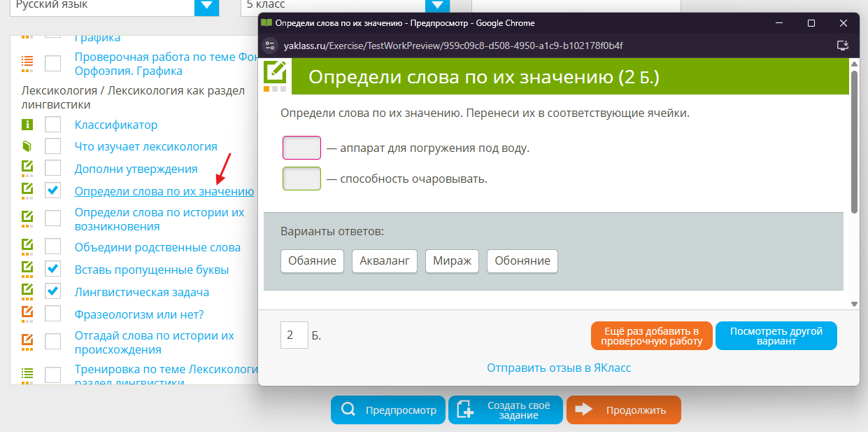Tick the Объедини родственные слова checkbox

(x=53, y=246)
